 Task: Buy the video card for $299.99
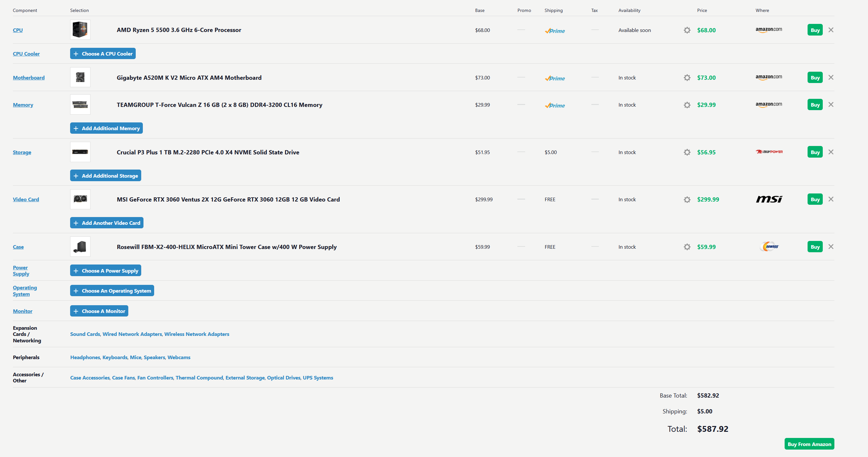click(815, 199)
